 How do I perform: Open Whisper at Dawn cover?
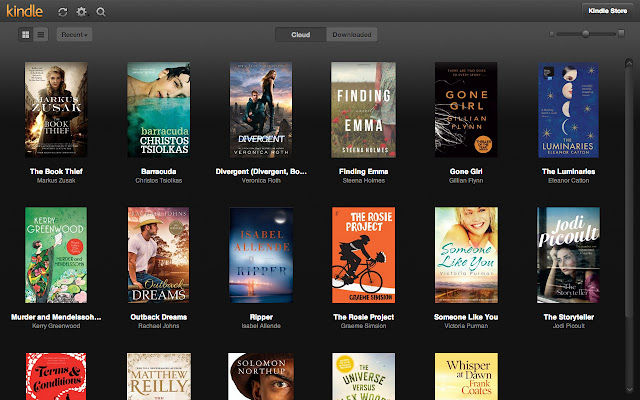coord(466,376)
